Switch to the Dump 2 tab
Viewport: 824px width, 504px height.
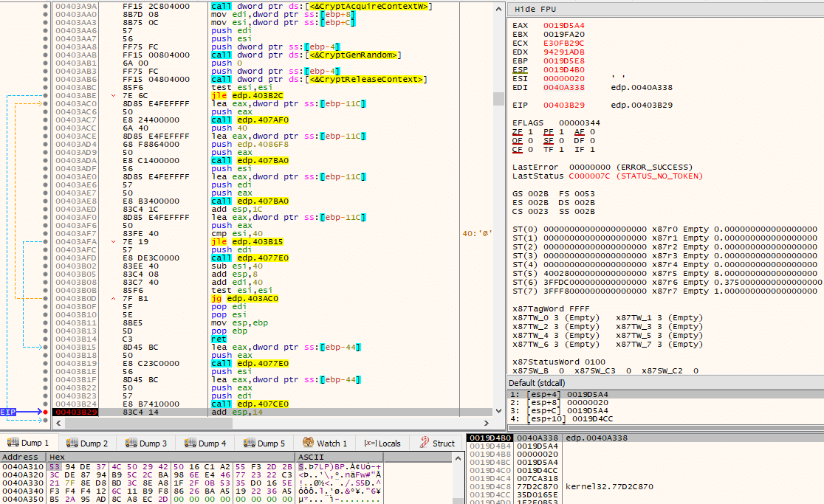pos(87,443)
